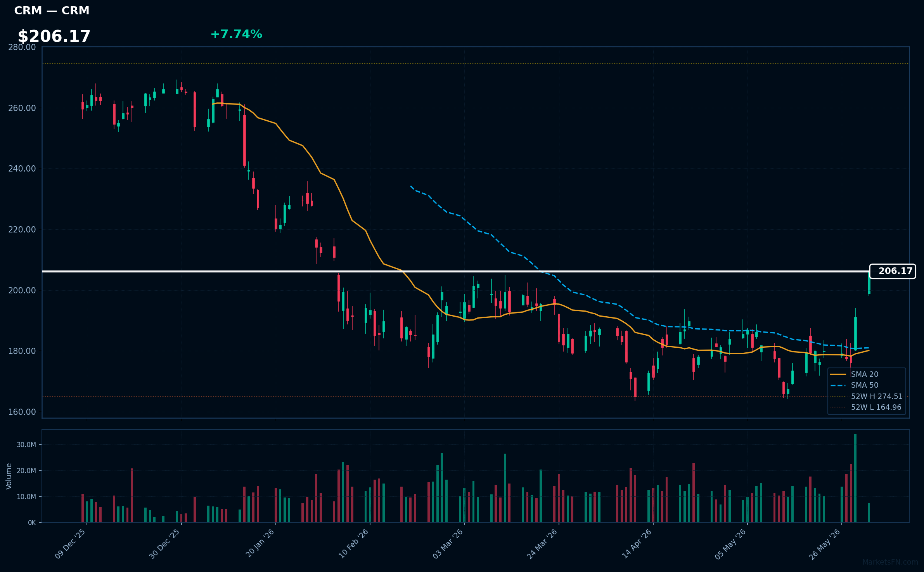Select the SMA 20 legend label
924x572 pixels.
(864, 374)
